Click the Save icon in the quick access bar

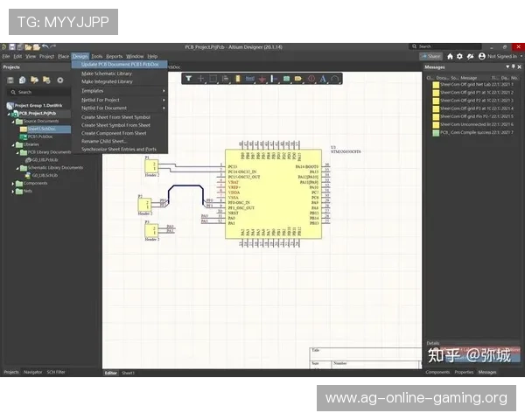12,47
